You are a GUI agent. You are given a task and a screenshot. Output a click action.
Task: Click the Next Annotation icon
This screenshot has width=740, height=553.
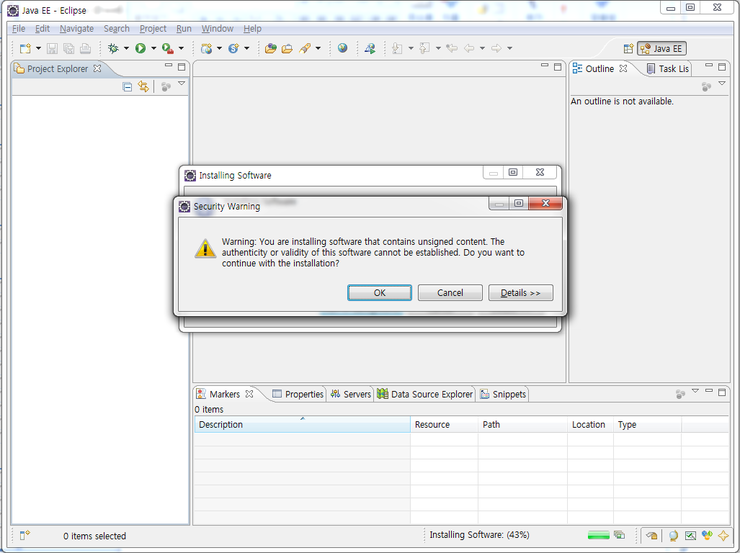click(x=397, y=48)
